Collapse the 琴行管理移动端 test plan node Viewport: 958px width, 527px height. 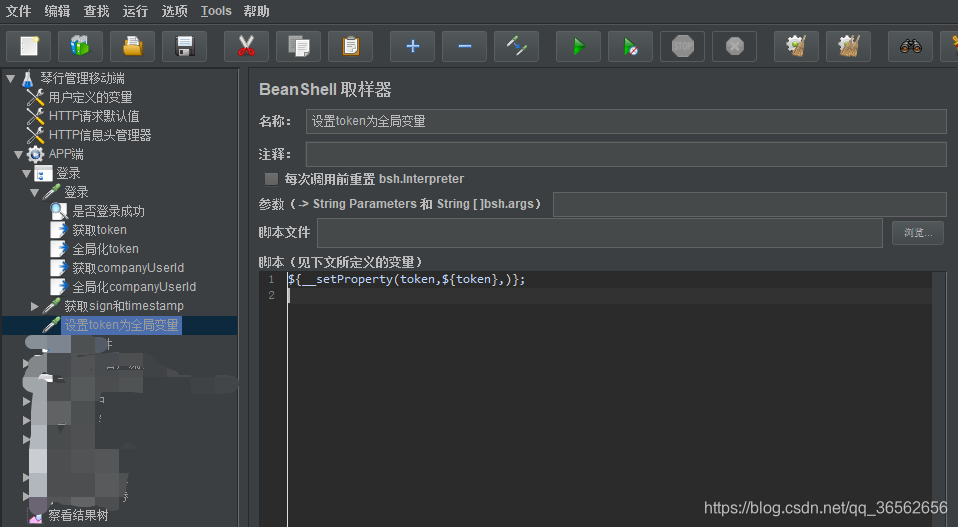pyautogui.click(x=10, y=78)
